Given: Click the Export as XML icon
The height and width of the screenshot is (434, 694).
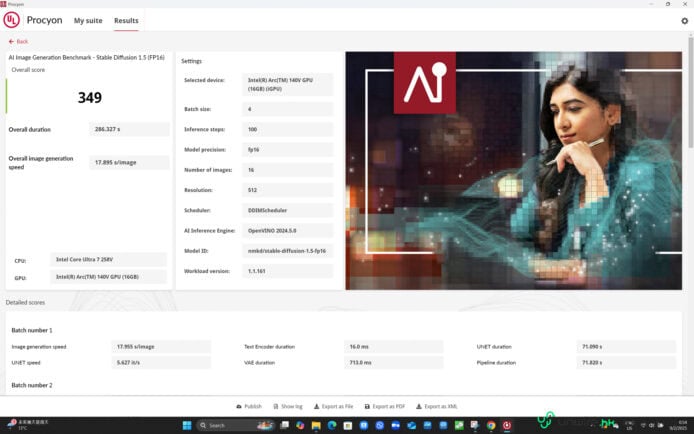Looking at the screenshot, I should (419, 406).
